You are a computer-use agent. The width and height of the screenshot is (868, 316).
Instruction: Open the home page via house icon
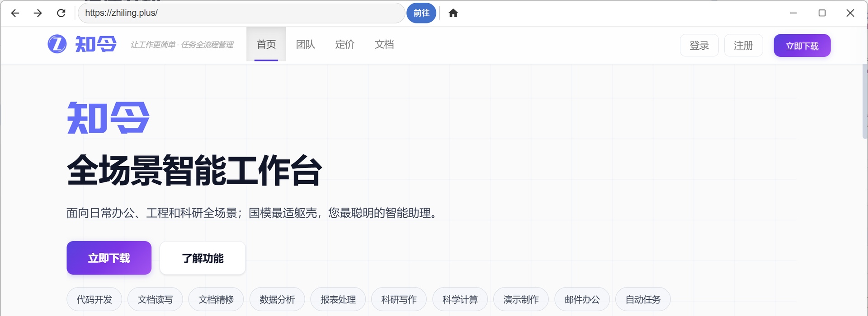pos(453,13)
